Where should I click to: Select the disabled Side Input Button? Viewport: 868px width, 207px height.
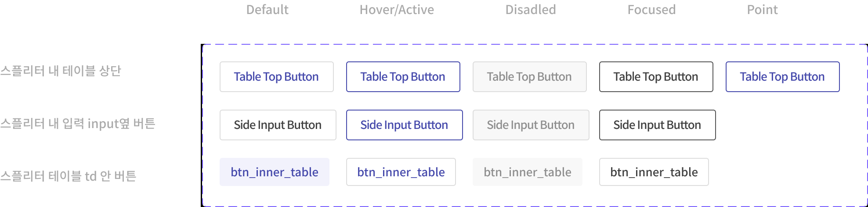coord(531,125)
